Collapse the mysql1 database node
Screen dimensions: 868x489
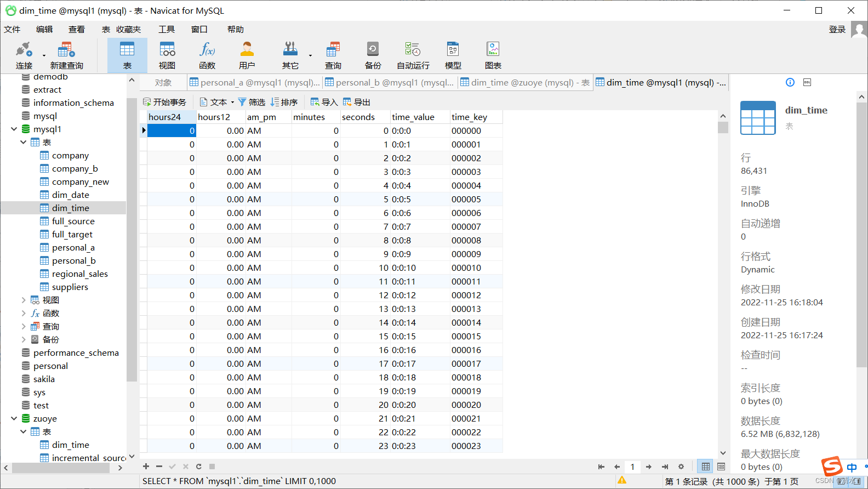coord(14,129)
